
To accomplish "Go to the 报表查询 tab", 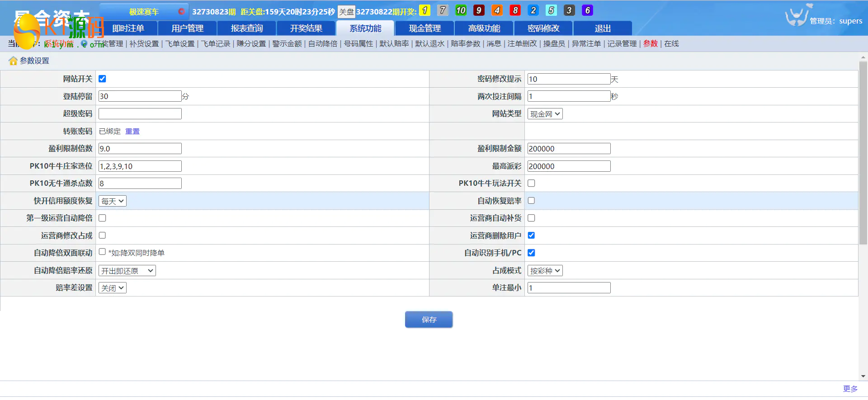I will tap(247, 28).
